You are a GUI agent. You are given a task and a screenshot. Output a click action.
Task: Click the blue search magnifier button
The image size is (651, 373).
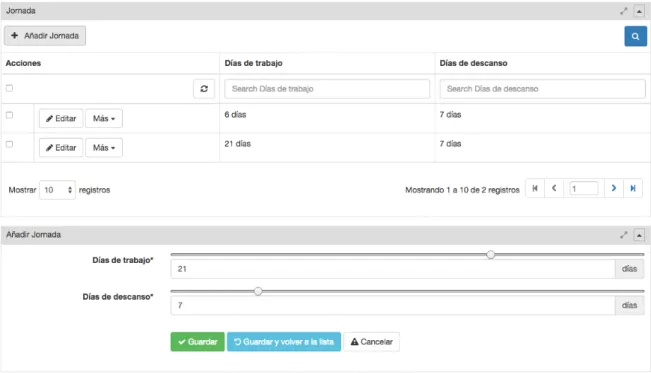pos(635,36)
